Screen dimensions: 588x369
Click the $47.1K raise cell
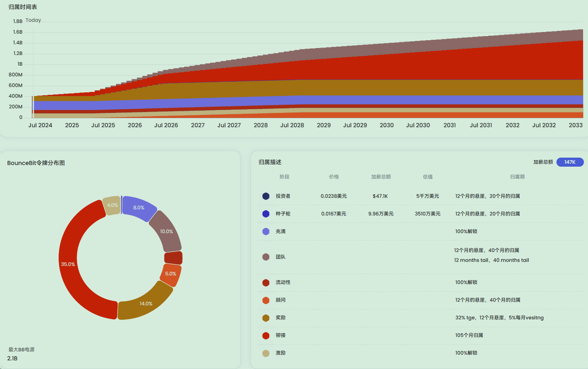(x=381, y=196)
